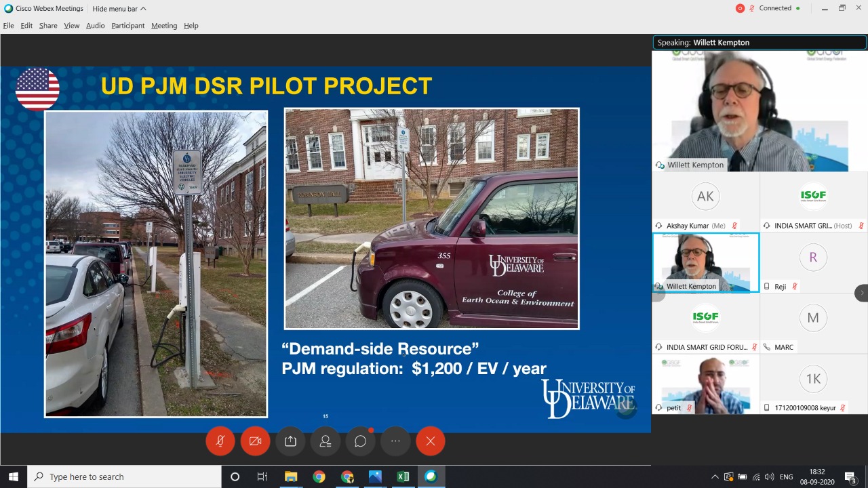
Task: Open File Explorer from taskbar
Action: click(291, 476)
